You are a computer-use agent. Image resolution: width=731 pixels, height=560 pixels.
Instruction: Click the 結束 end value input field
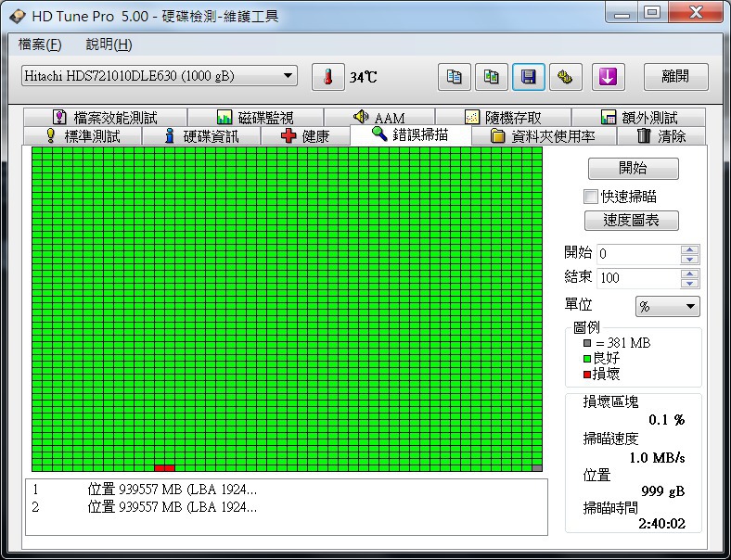pyautogui.click(x=638, y=278)
